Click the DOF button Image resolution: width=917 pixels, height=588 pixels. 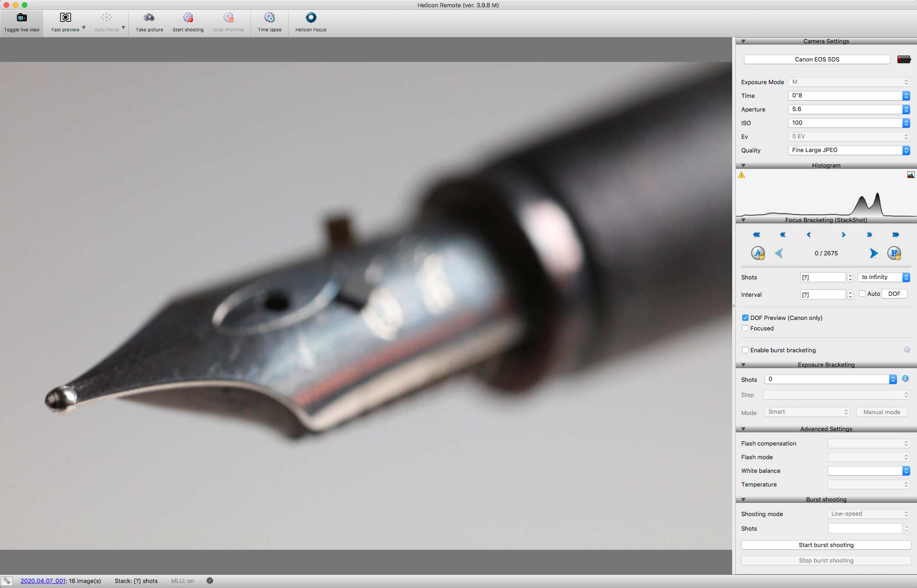tap(894, 294)
